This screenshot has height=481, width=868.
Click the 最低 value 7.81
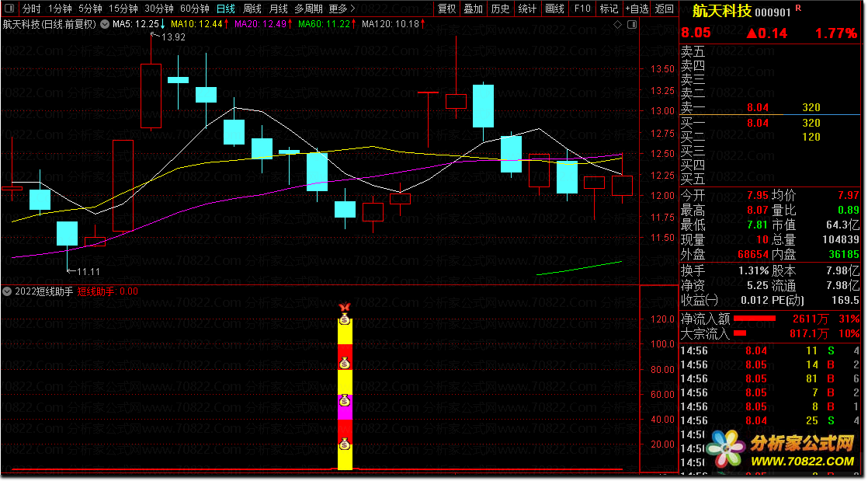pos(757,225)
